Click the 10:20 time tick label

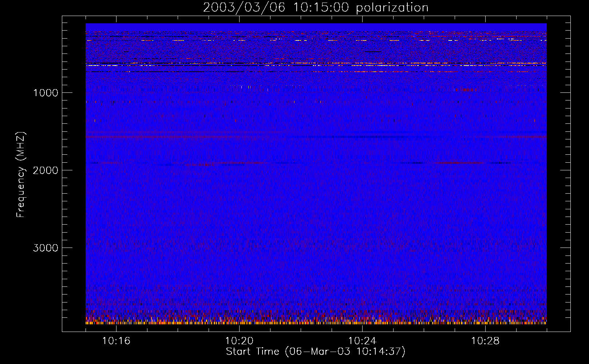(x=239, y=341)
